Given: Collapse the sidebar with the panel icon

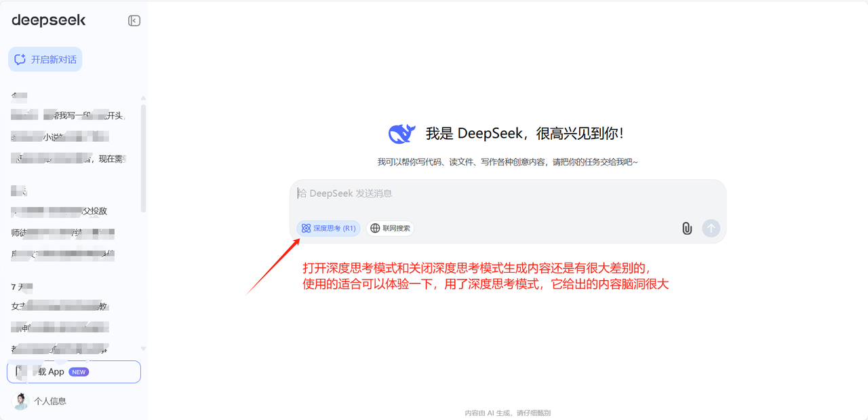Looking at the screenshot, I should (134, 21).
